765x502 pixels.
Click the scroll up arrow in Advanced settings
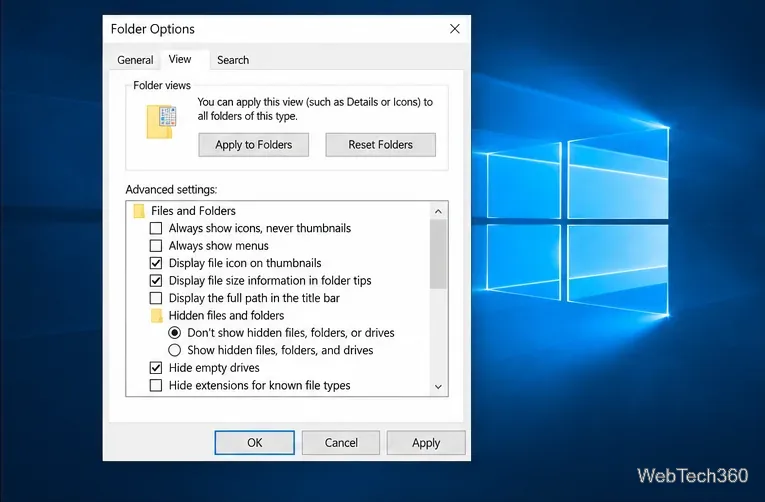coord(438,211)
